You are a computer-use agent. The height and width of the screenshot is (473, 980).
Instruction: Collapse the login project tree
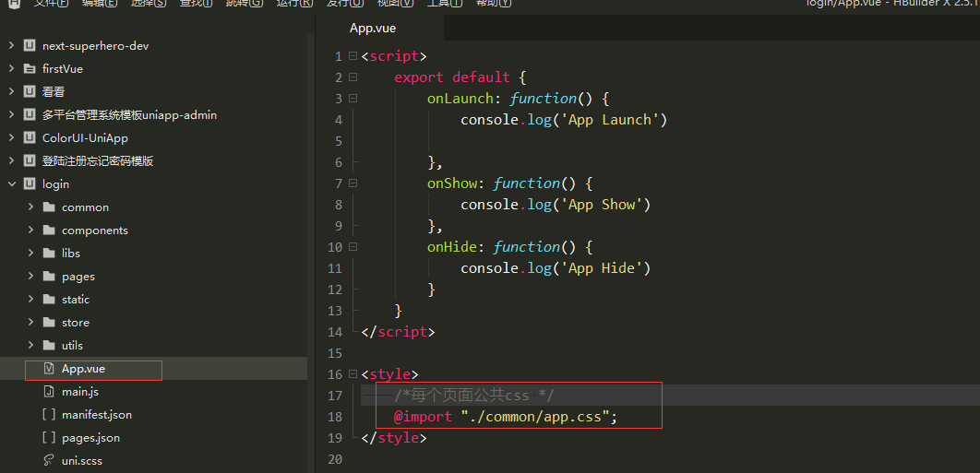11,184
